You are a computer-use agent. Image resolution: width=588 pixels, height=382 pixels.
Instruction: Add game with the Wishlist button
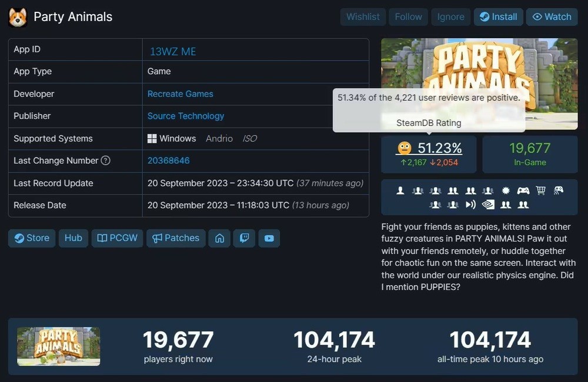[x=363, y=17]
